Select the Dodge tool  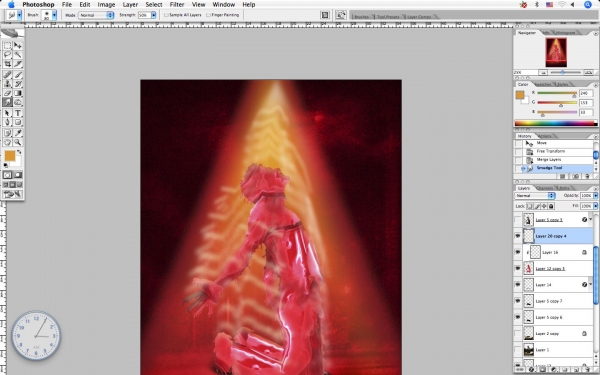[x=18, y=102]
